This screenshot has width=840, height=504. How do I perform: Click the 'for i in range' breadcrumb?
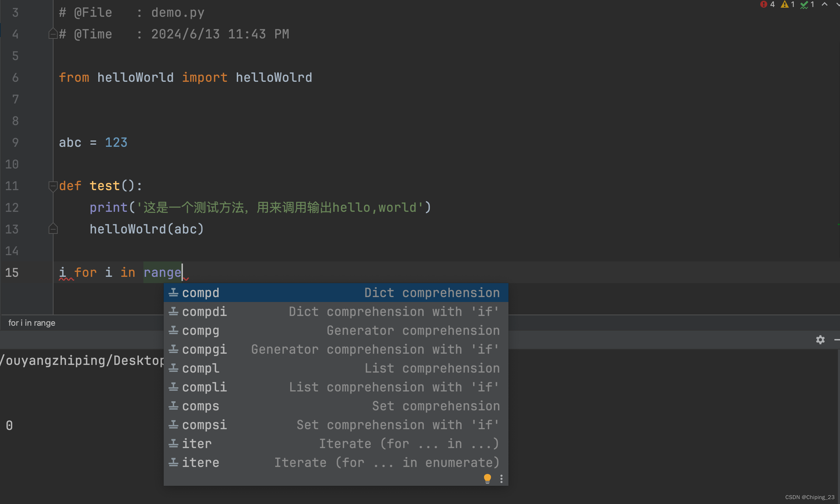tap(32, 323)
